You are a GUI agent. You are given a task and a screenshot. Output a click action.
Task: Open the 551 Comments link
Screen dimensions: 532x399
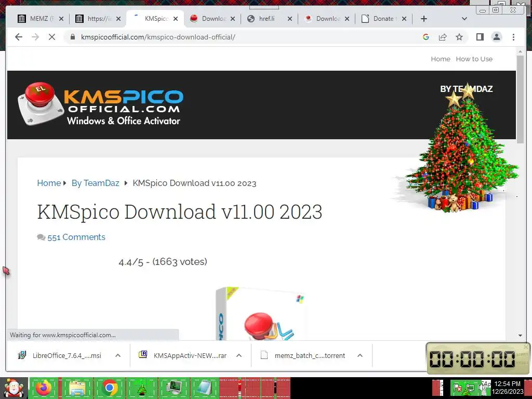tap(76, 237)
